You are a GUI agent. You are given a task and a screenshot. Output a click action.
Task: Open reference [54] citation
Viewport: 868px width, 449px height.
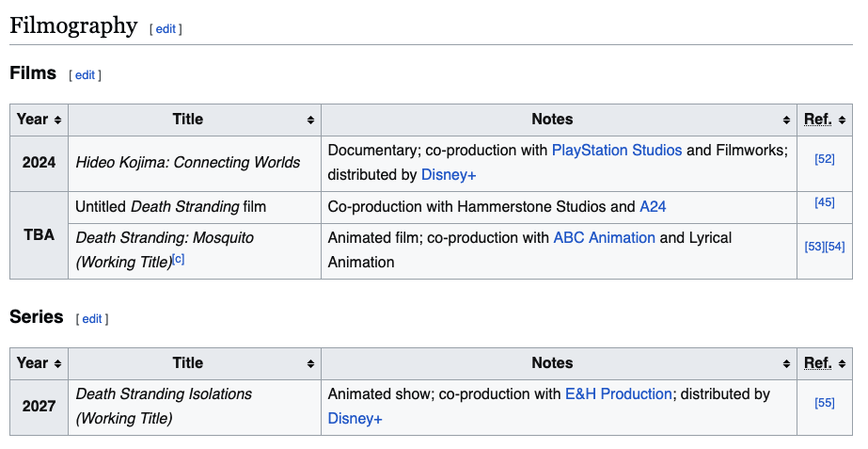pyautogui.click(x=835, y=247)
